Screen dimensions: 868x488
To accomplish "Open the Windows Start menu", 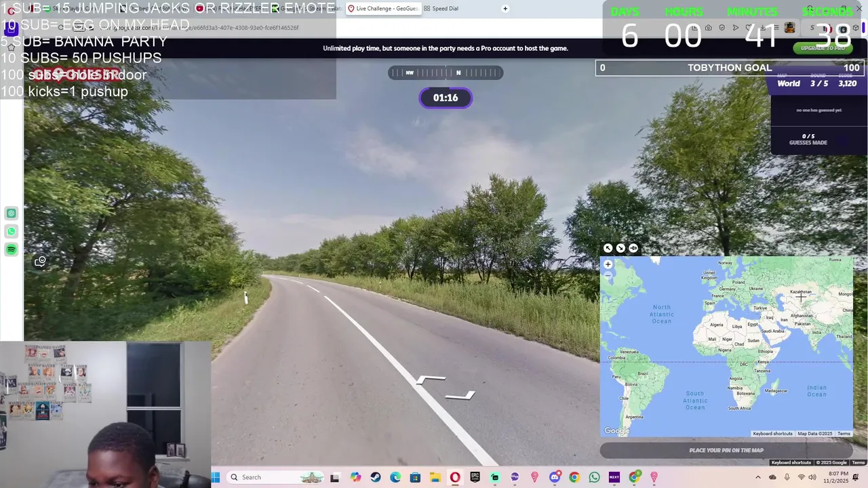I will (x=216, y=477).
